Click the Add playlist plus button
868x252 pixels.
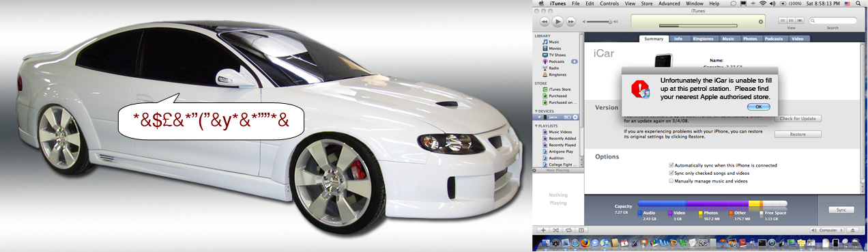click(543, 230)
